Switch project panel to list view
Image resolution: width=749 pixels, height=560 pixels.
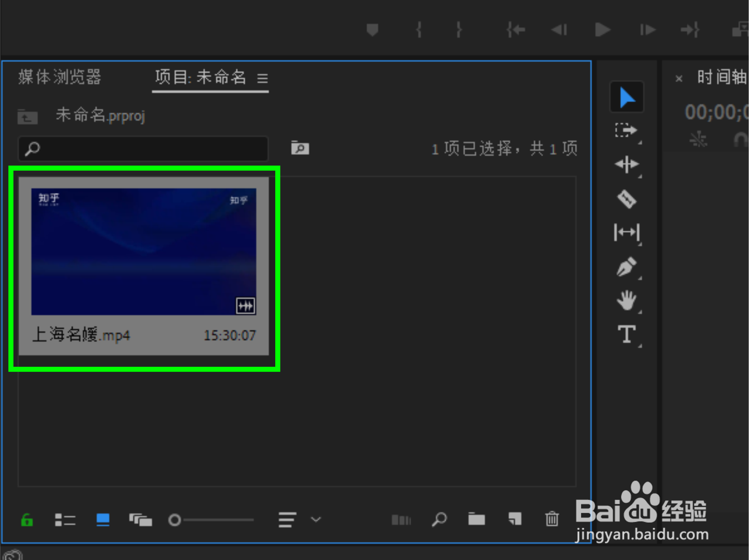point(65,519)
